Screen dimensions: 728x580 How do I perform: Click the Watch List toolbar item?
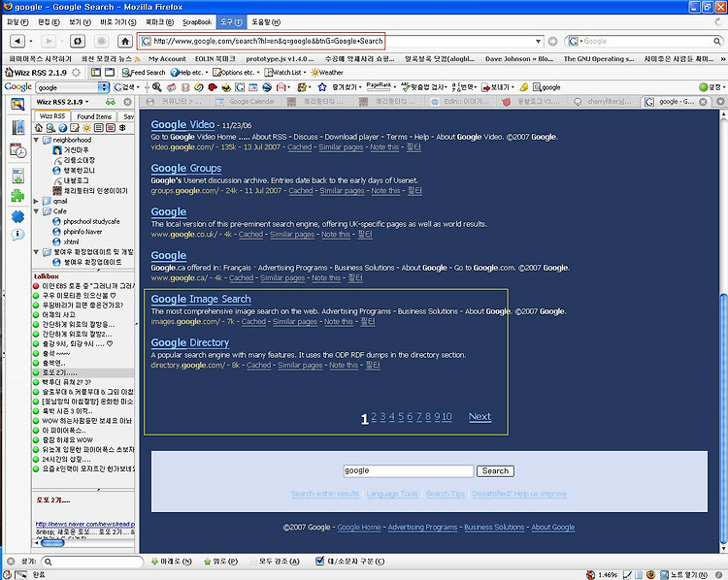point(285,73)
